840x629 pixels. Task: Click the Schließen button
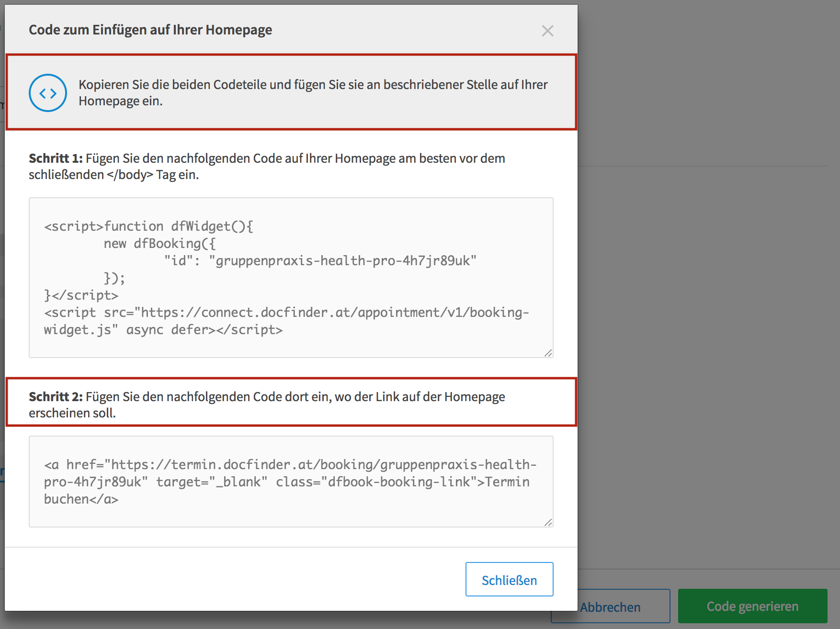509,579
